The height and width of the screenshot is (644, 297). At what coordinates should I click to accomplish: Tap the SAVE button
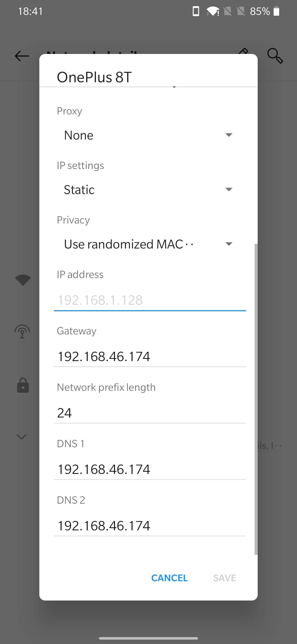click(x=225, y=578)
